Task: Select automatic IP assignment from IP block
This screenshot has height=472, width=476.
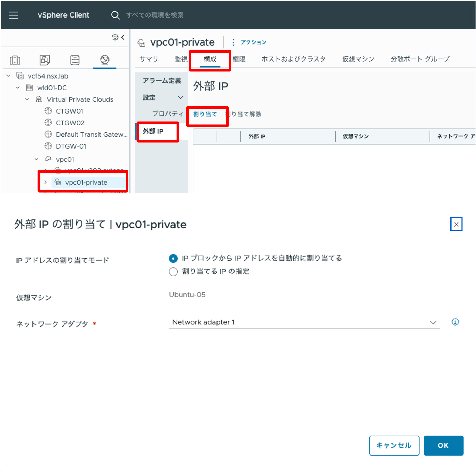Action: pos(173,258)
